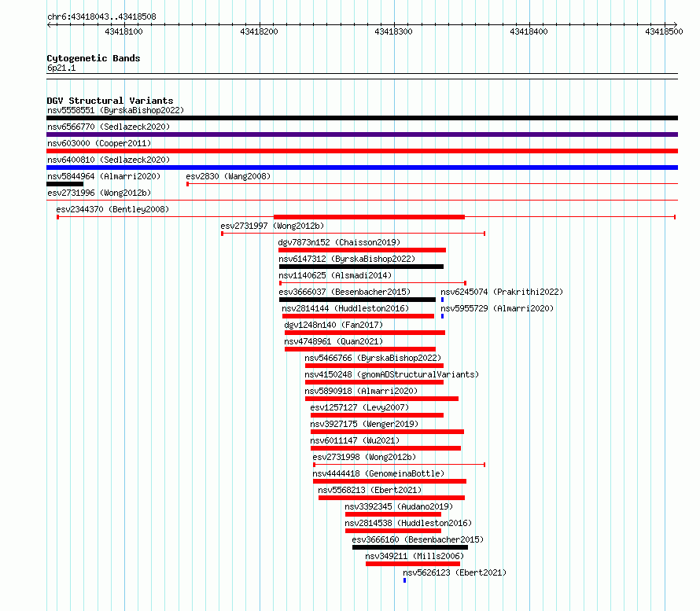The image size is (700, 611).
Task: Open nsv3392345 (Audano2019) label
Action: (399, 506)
